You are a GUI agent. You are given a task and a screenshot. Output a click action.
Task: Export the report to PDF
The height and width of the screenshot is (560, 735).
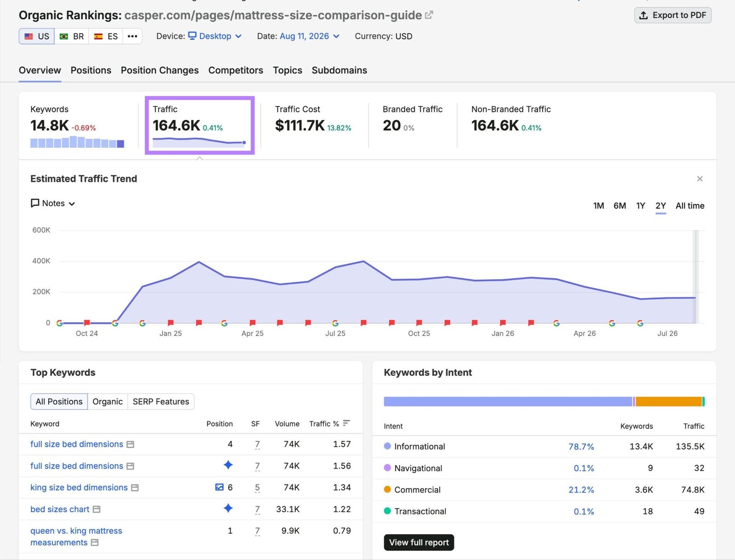673,15
